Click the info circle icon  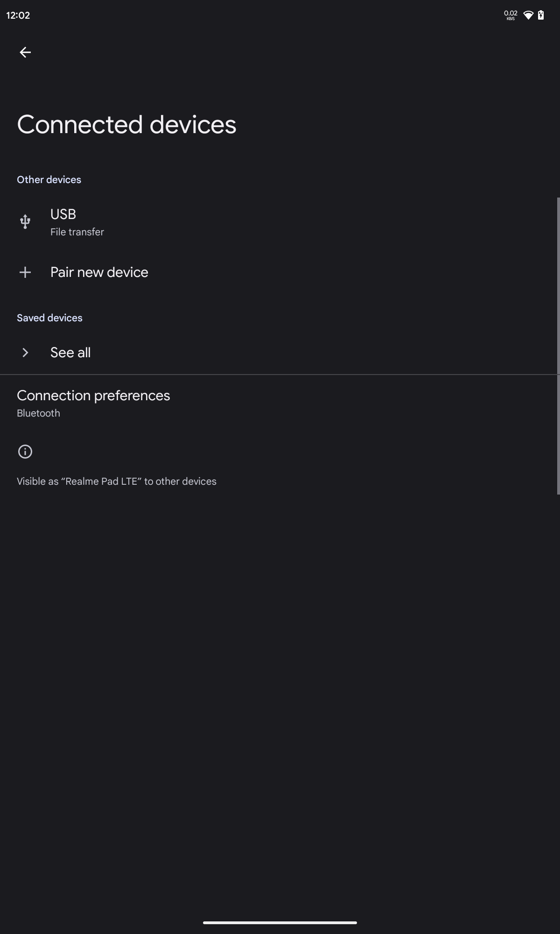click(x=25, y=452)
